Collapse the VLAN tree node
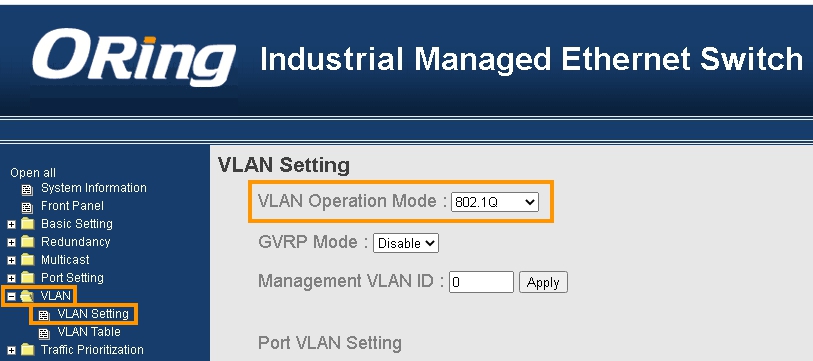 11,297
